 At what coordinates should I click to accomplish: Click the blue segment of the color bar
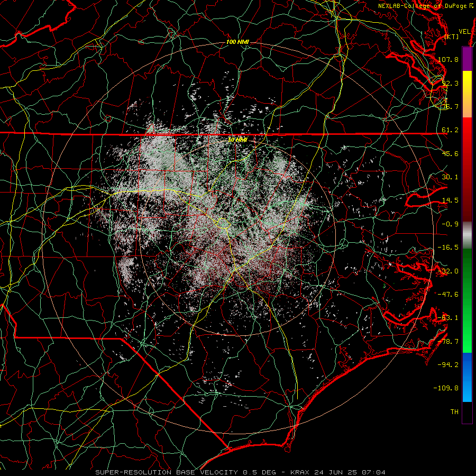tap(467, 377)
